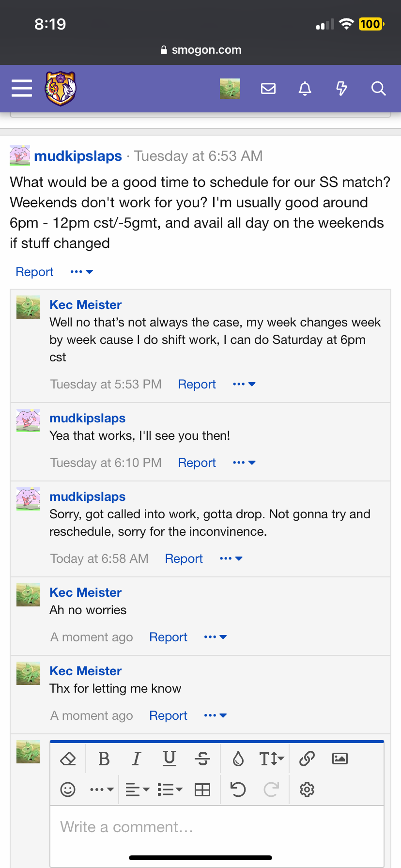The height and width of the screenshot is (868, 401).
Task: Open the lightning bolt what's new icon
Action: pyautogui.click(x=341, y=88)
